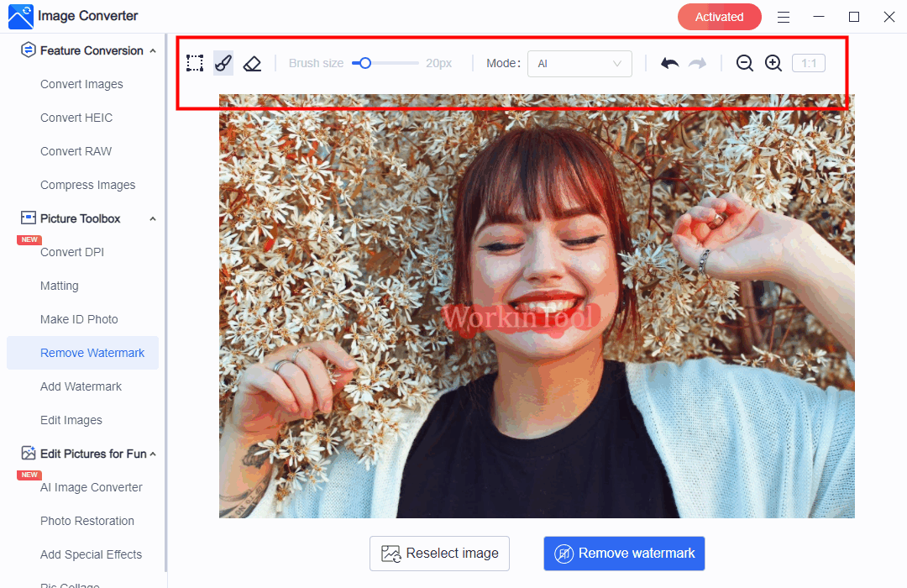Select the eraser tool

[252, 63]
